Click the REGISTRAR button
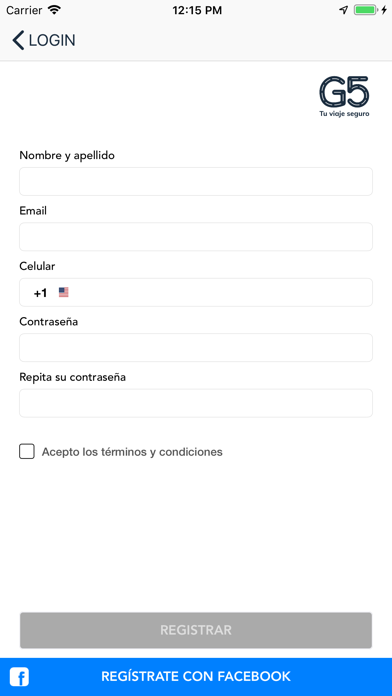 click(x=196, y=630)
